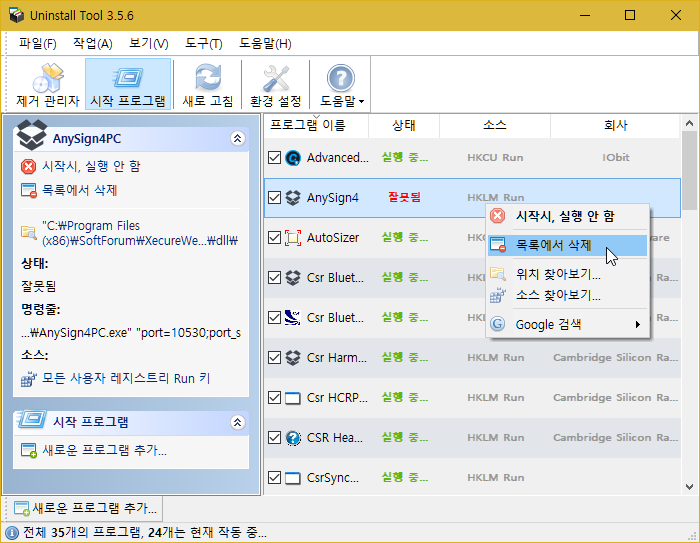Click the 잘못됨 status of AnySign4
This screenshot has height=543, width=700.
pos(404,197)
